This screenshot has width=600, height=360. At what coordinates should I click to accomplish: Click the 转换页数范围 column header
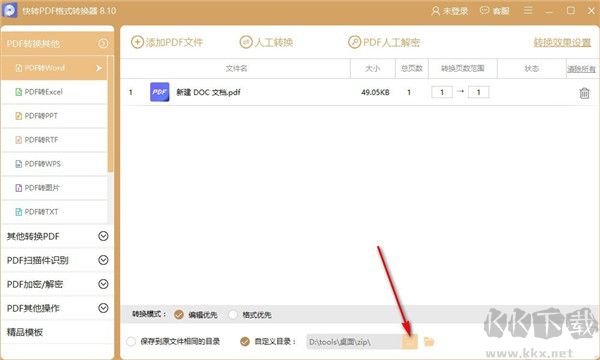[x=463, y=68]
